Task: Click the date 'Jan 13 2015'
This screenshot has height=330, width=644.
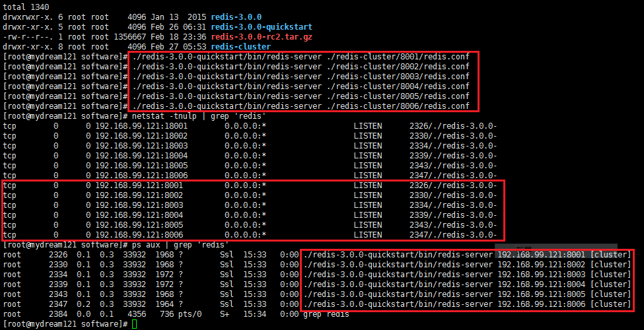Action: 178,17
